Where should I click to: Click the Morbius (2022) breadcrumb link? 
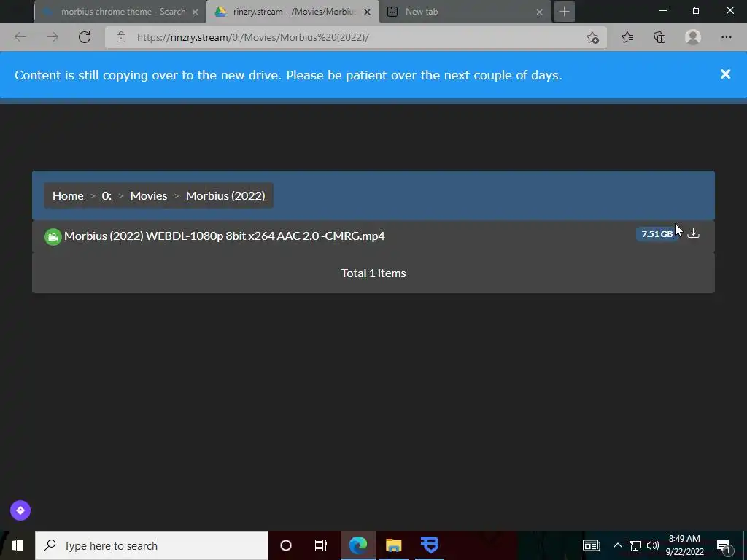click(225, 195)
